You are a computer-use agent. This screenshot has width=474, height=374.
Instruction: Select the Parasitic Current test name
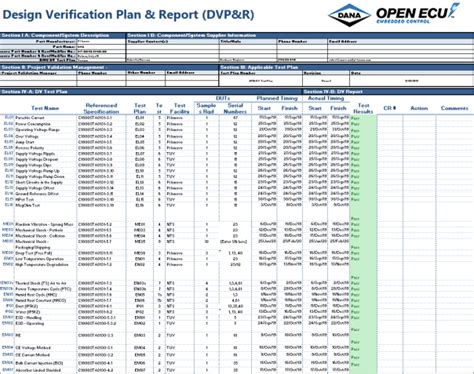30,118
